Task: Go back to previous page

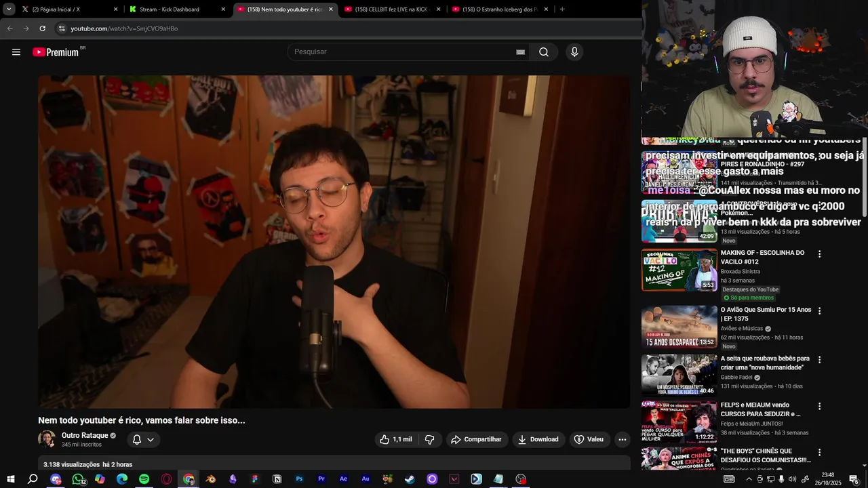Action: tap(9, 28)
